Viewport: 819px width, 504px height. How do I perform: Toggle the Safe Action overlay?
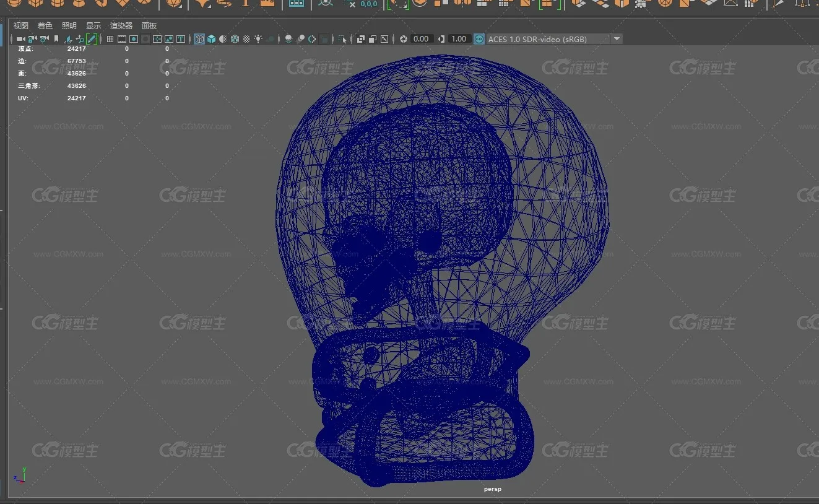coord(169,39)
